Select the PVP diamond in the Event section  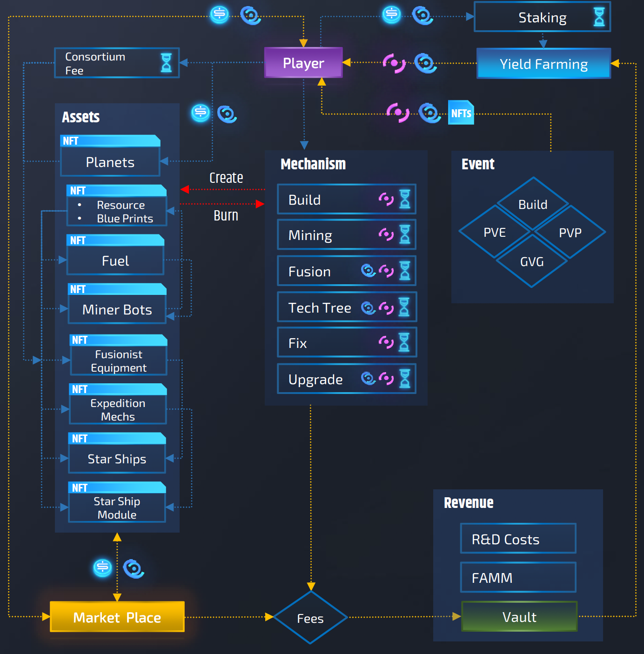point(570,233)
